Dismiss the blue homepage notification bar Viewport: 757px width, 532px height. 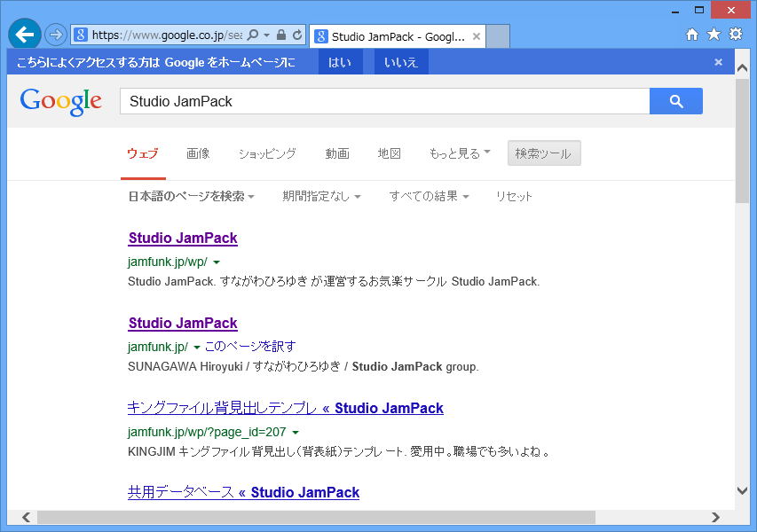[x=718, y=62]
